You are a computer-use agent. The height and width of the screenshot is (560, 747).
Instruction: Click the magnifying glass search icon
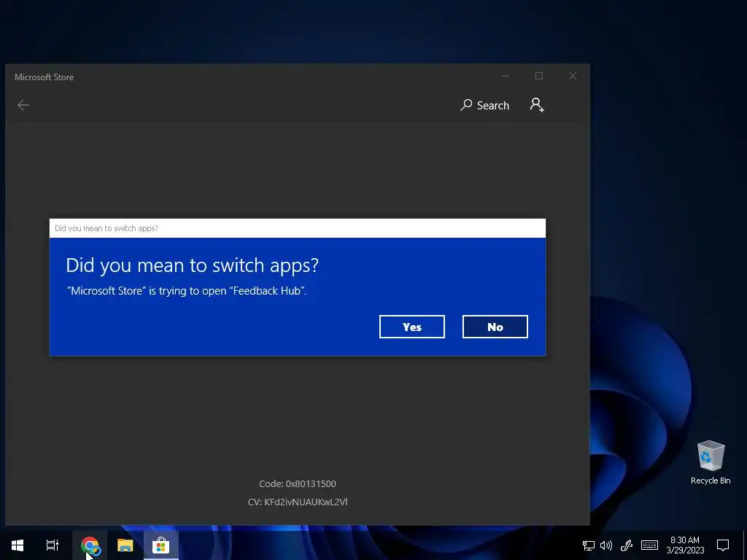[x=466, y=105]
